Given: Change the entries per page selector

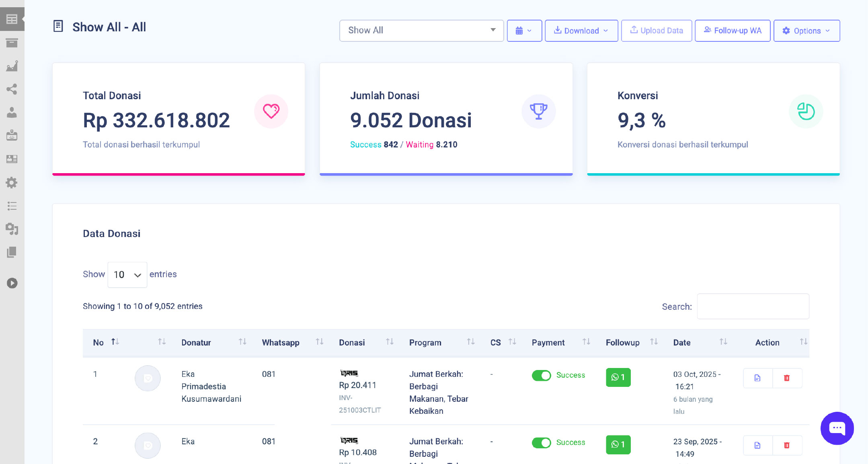Looking at the screenshot, I should pyautogui.click(x=127, y=275).
